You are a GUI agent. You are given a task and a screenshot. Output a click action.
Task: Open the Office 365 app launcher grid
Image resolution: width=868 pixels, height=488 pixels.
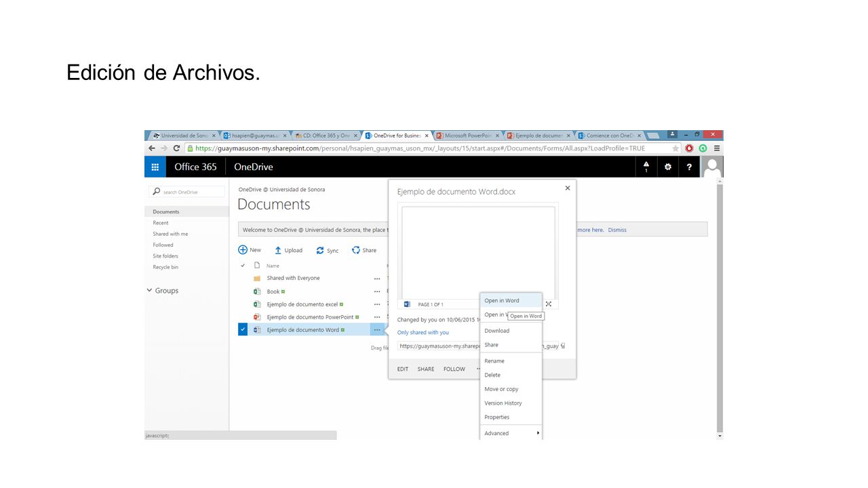pos(155,167)
